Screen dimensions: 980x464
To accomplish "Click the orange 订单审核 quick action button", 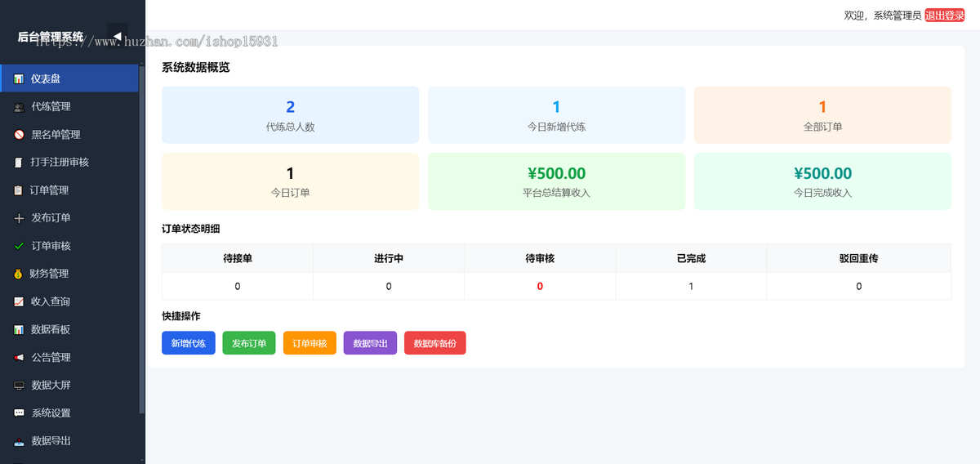I will [310, 343].
